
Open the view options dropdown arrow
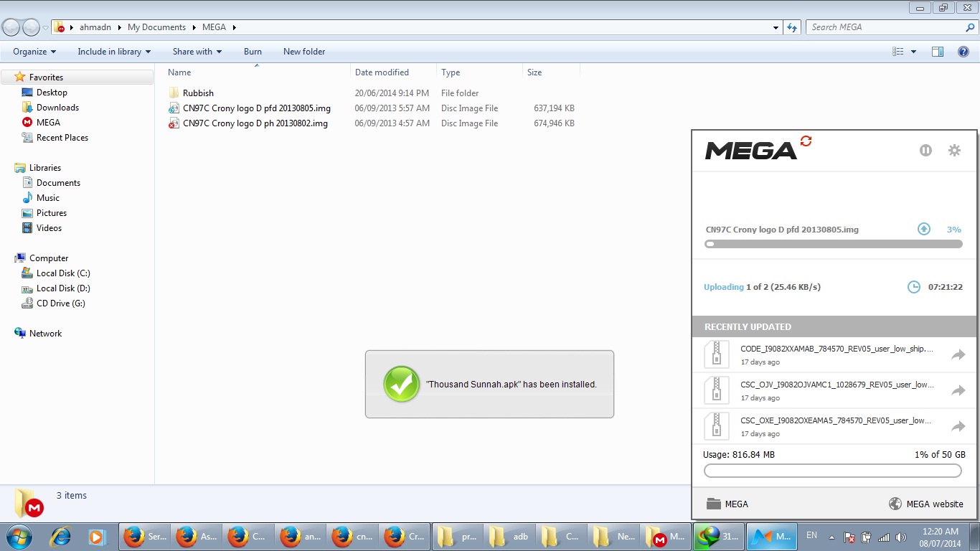tap(913, 52)
